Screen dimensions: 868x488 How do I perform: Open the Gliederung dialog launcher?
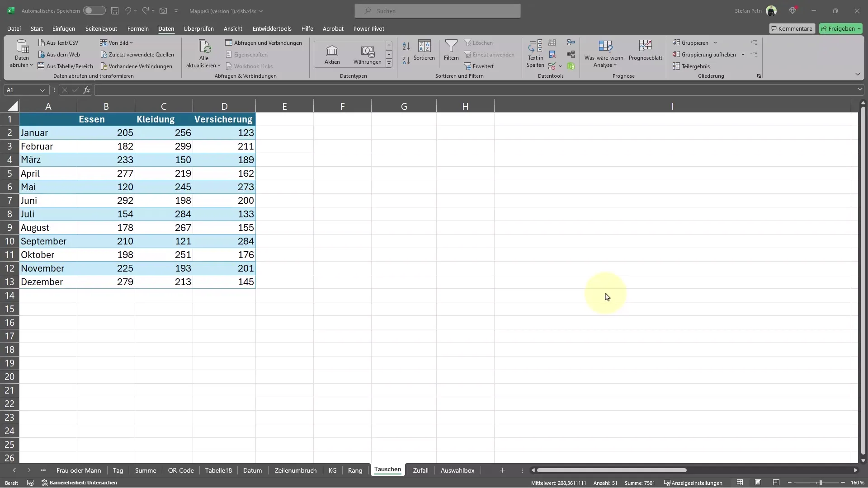click(759, 76)
